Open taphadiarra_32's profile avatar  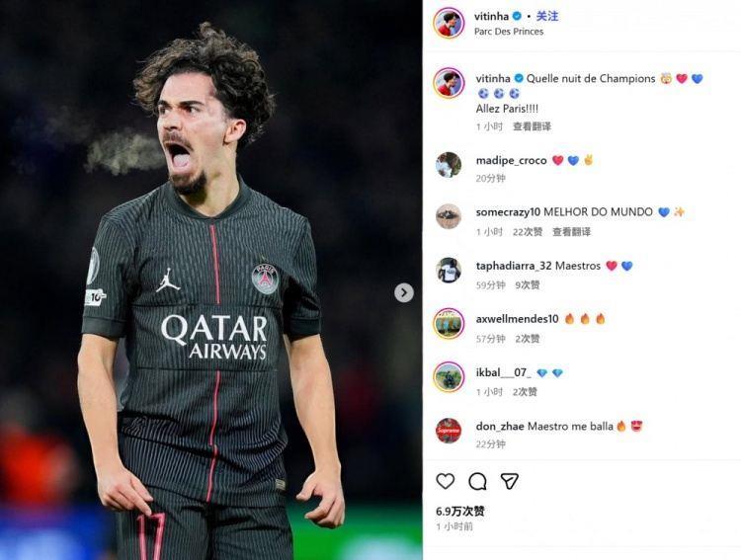tap(448, 271)
